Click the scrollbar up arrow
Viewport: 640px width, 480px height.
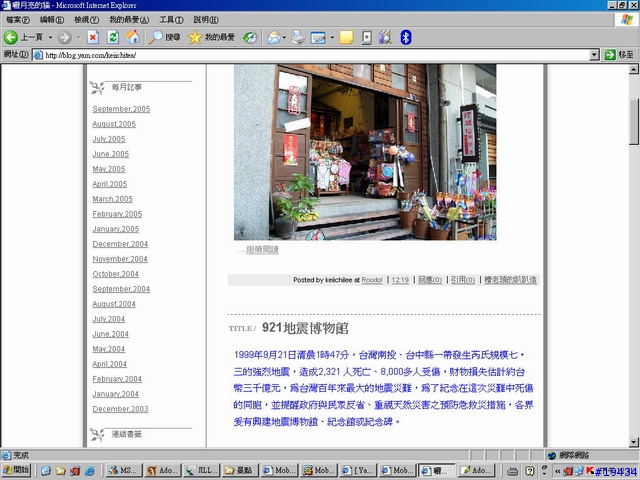click(x=633, y=69)
